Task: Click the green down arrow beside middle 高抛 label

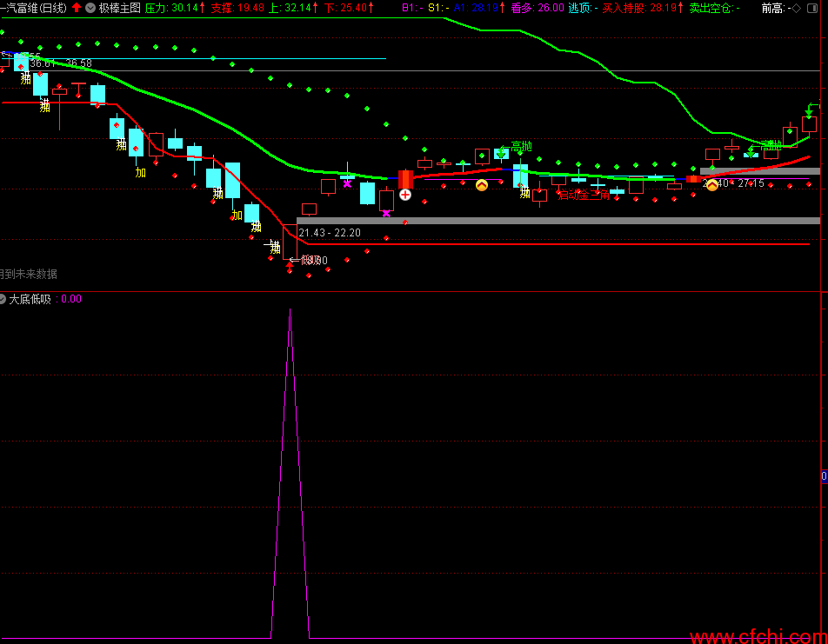Action: (x=501, y=152)
